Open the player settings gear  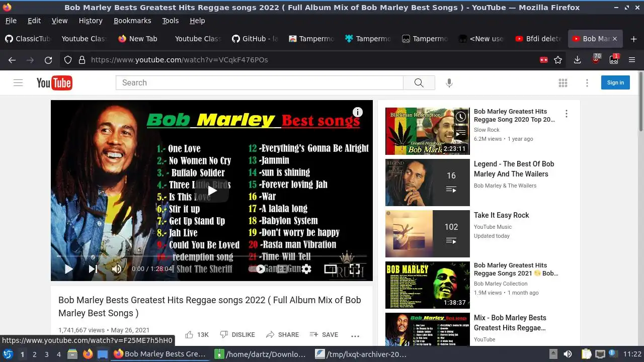pyautogui.click(x=306, y=269)
